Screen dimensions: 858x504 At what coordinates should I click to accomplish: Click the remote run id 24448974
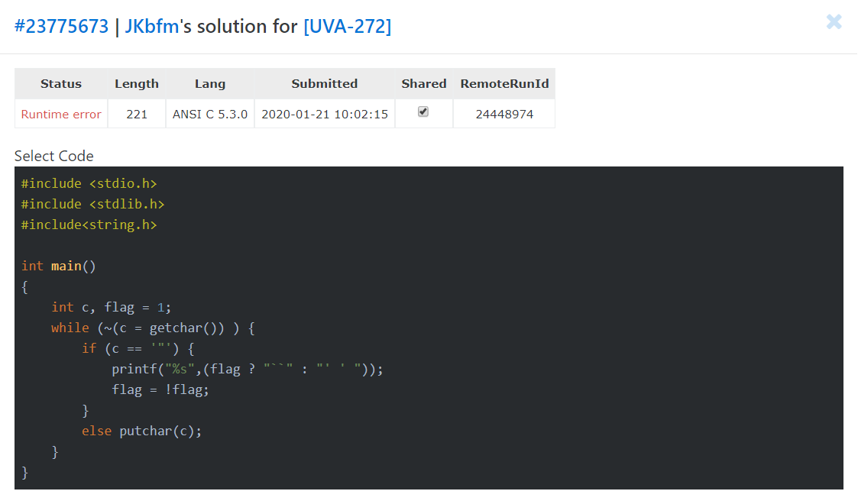(504, 115)
